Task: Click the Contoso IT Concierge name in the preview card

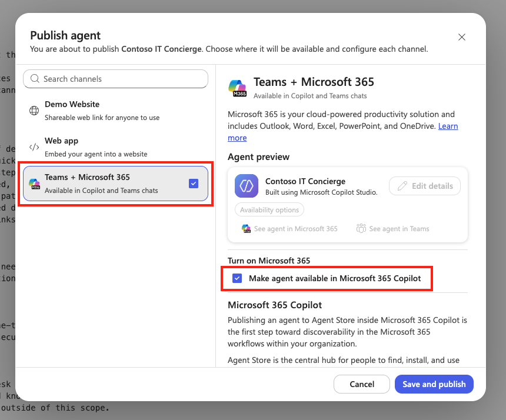Action: pyautogui.click(x=305, y=181)
